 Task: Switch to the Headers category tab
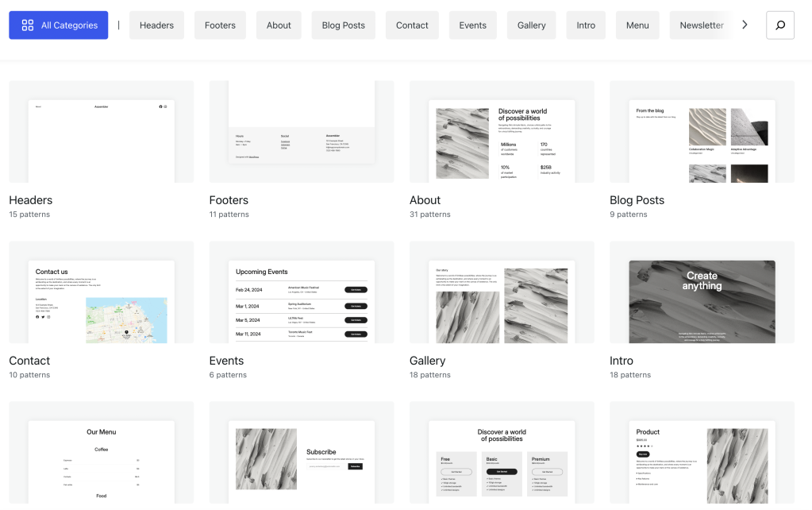(x=156, y=25)
